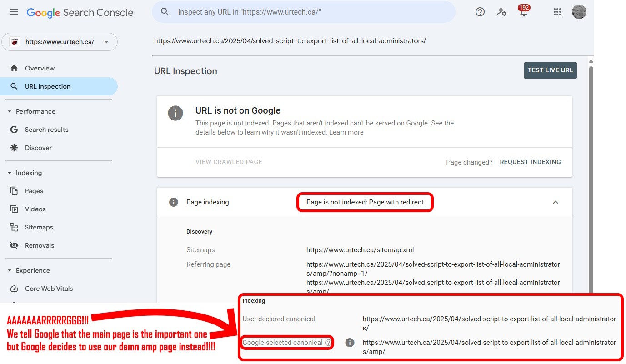Collapse the Page indexing details panel
This screenshot has height=364, width=626.
[555, 202]
